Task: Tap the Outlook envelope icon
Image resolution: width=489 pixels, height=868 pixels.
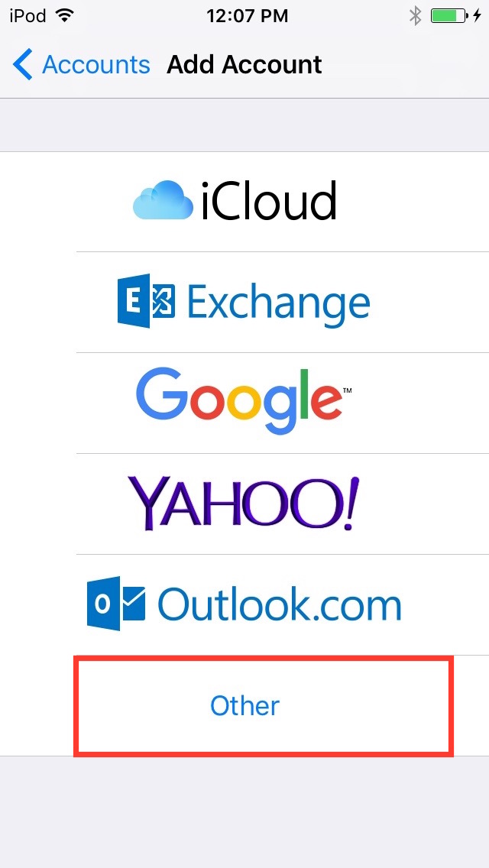Action: point(116,604)
